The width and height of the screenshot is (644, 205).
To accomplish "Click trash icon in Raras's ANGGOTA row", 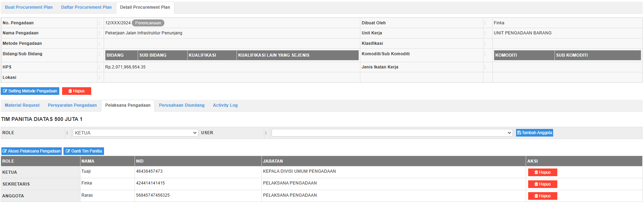I will point(536,196).
